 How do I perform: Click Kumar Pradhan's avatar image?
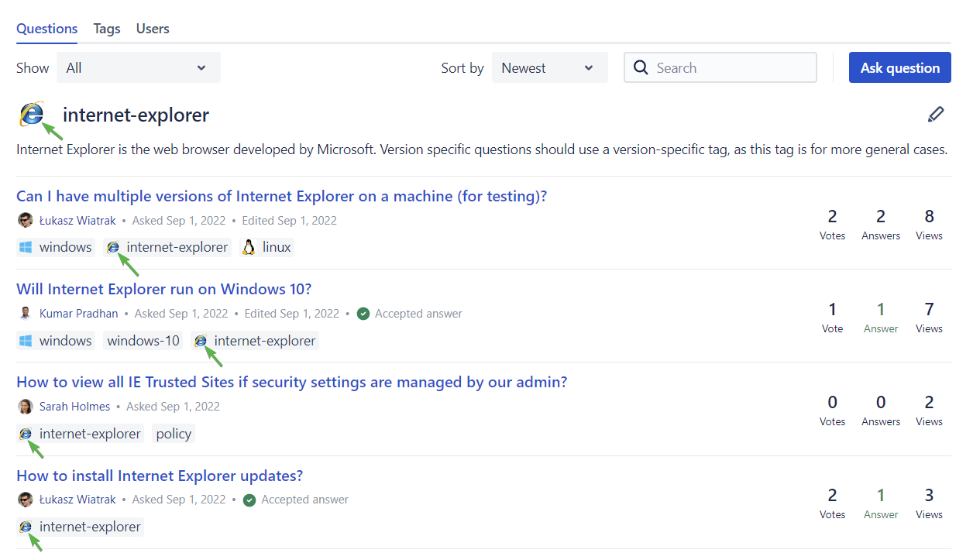[26, 314]
